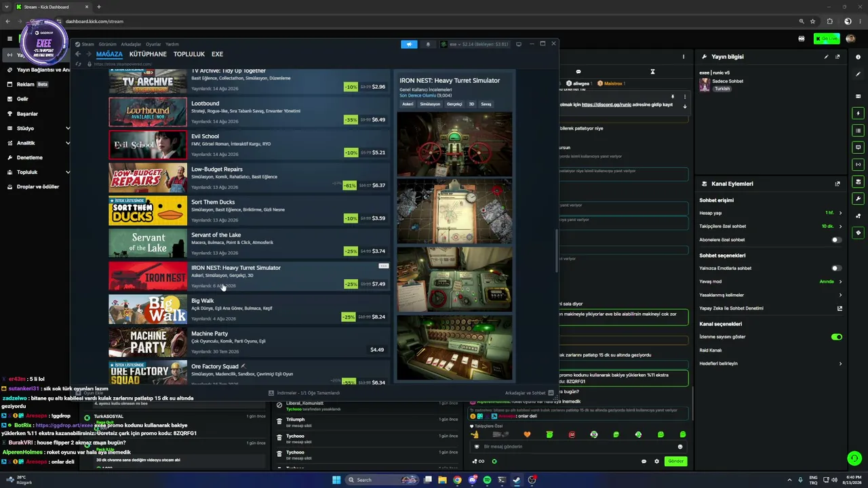
Task: Open Servant of the Lake listing
Action: pyautogui.click(x=248, y=243)
